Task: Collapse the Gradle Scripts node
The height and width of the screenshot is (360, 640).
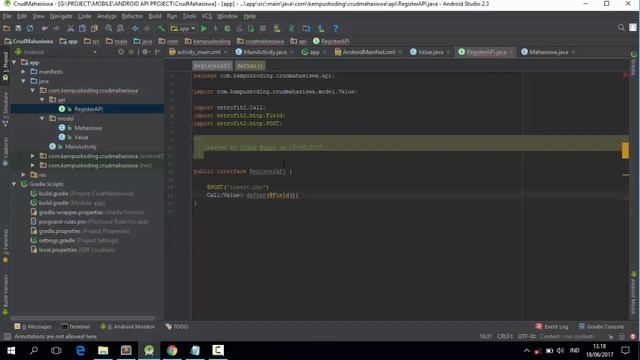Action: tap(14, 184)
